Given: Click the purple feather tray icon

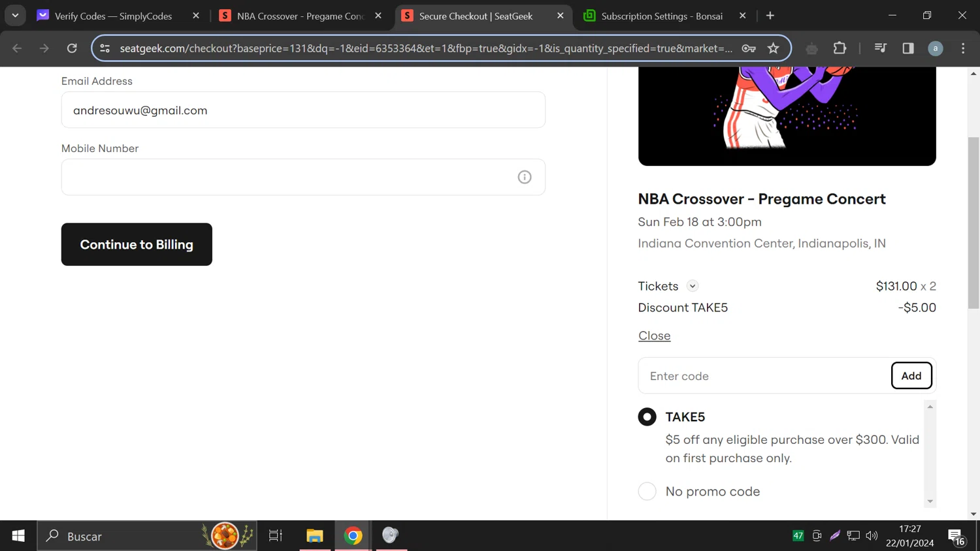Looking at the screenshot, I should pos(835,536).
